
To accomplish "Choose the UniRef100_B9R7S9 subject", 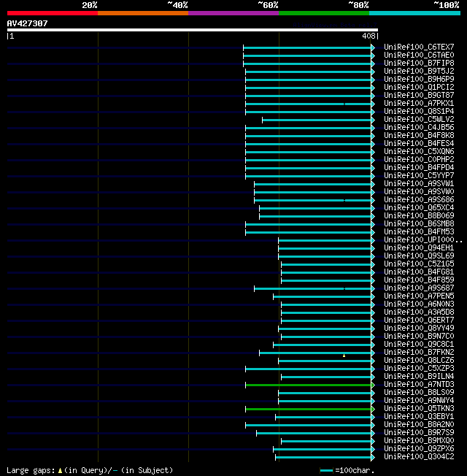I will tap(419, 433).
